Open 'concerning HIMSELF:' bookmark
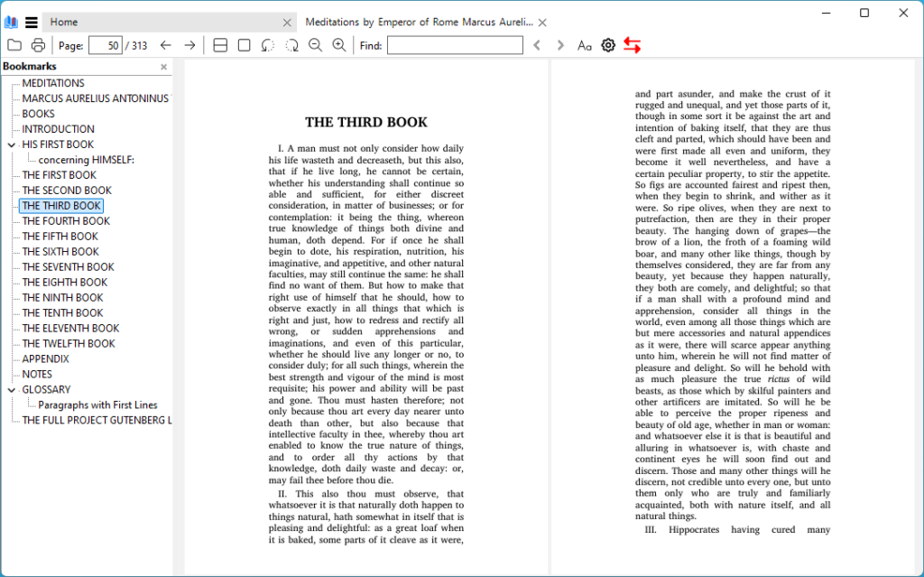 (x=86, y=160)
